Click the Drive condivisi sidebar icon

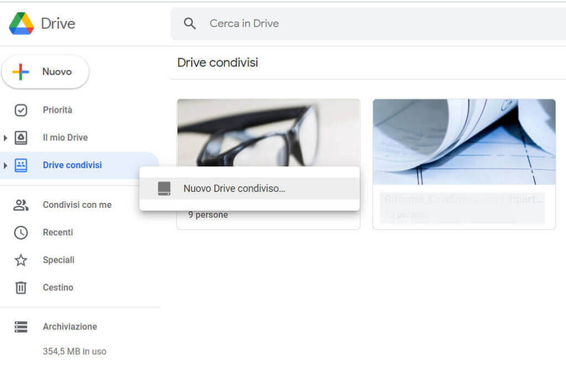(21, 165)
